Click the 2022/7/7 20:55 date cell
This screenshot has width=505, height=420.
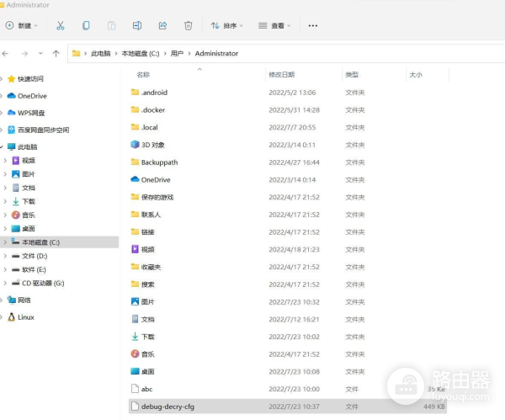point(292,127)
